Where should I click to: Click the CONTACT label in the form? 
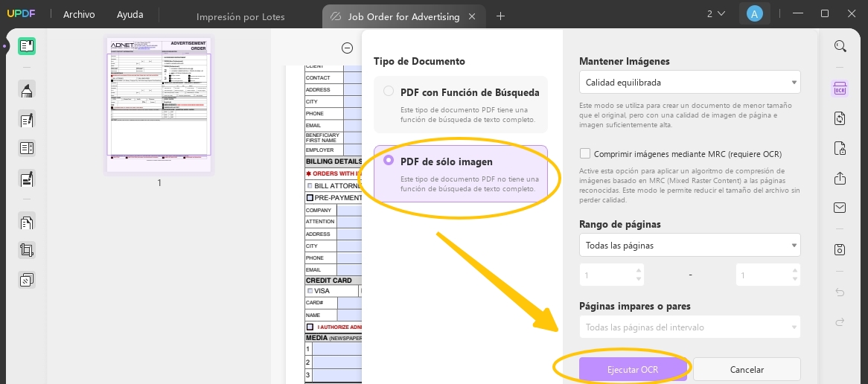[318, 78]
